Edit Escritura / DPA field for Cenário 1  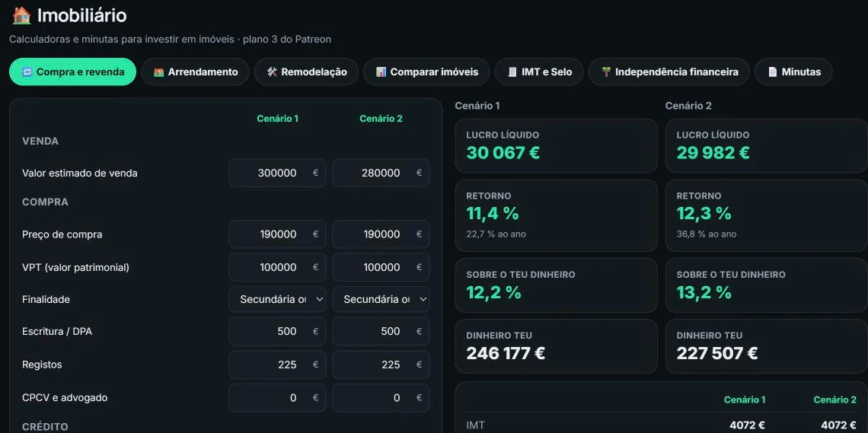277,331
